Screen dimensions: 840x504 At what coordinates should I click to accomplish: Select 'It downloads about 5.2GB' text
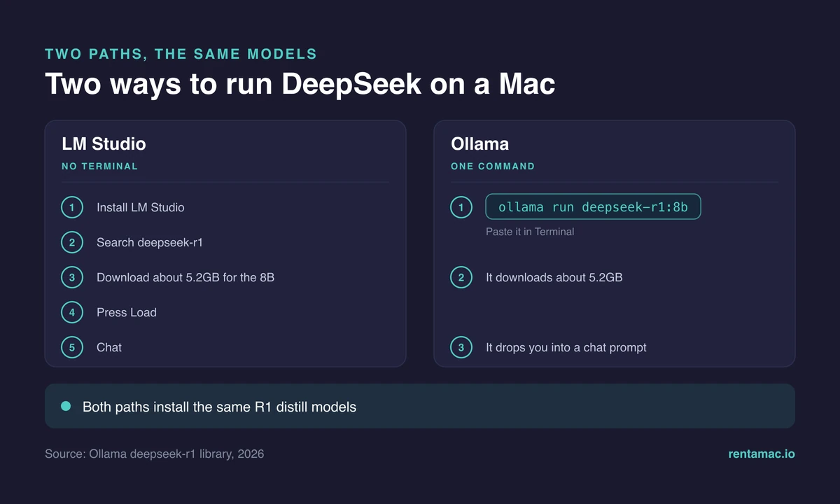coord(554,277)
